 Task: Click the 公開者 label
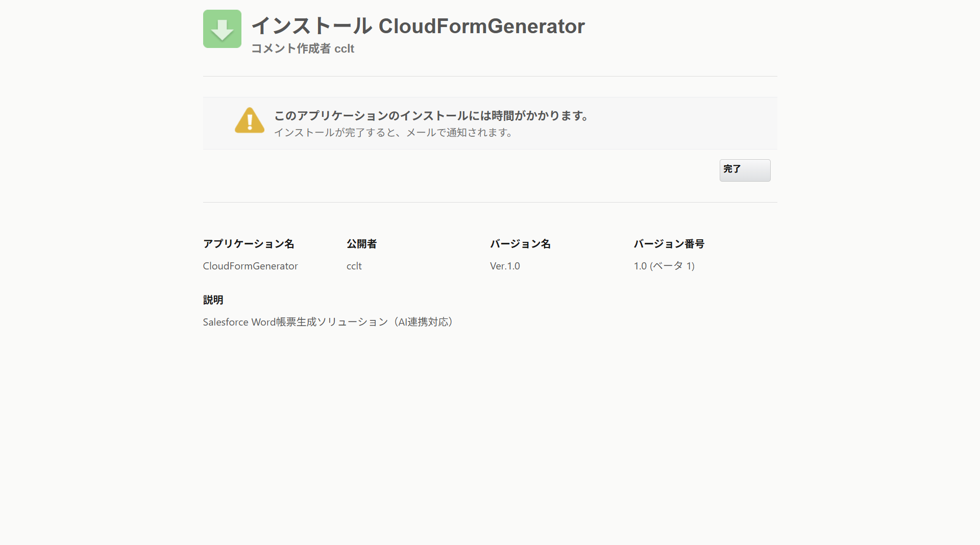pos(361,244)
